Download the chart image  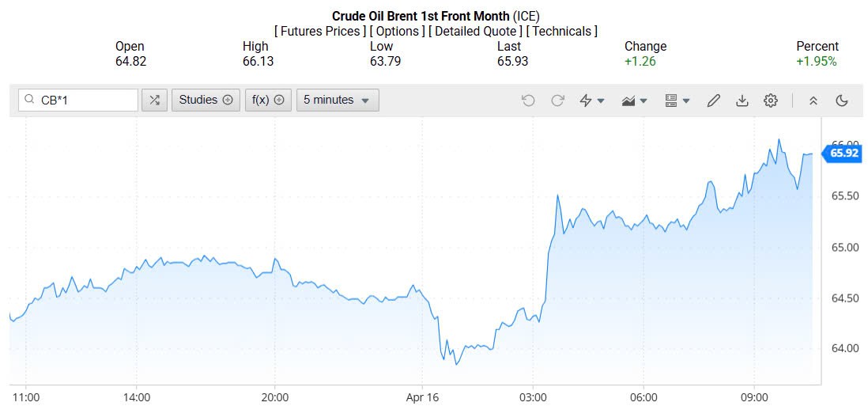(x=742, y=101)
